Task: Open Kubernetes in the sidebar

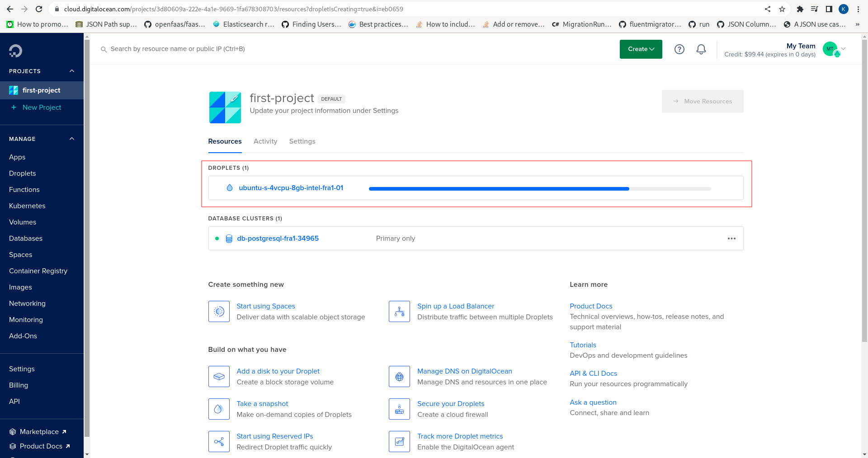Action: coord(27,206)
